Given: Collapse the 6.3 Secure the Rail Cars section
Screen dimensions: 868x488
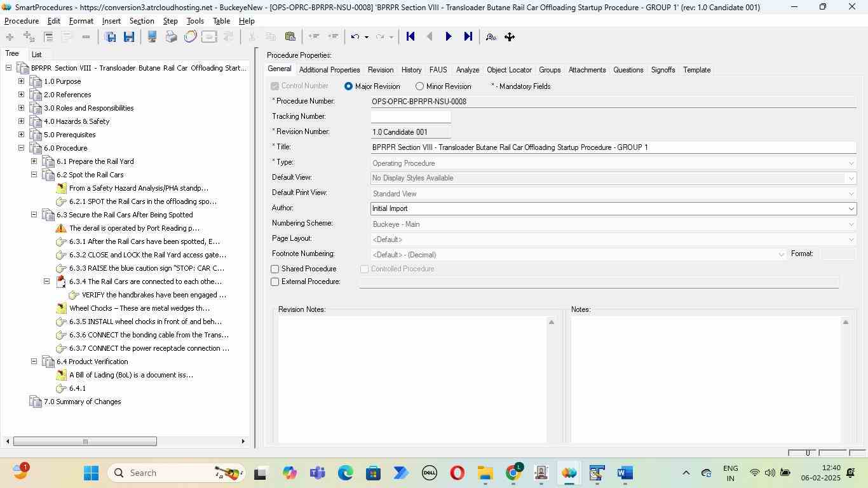Looking at the screenshot, I should coord(34,215).
